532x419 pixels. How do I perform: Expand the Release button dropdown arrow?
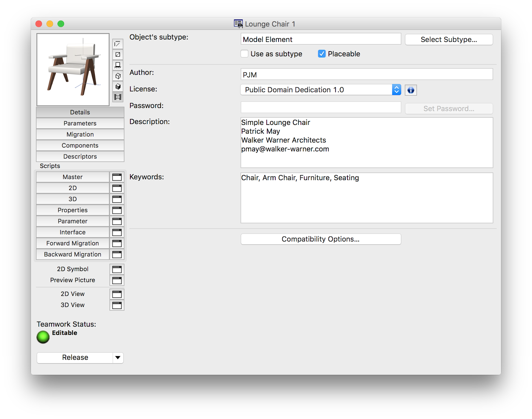pos(118,358)
